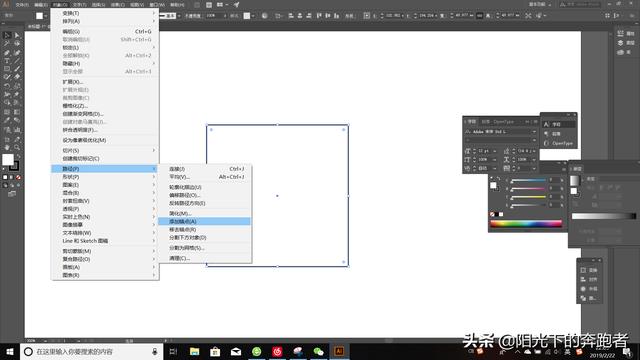Image resolution: width=640 pixels, height=360 pixels.
Task: Open the workspace switcher dropdown at top right
Action: [540, 4]
